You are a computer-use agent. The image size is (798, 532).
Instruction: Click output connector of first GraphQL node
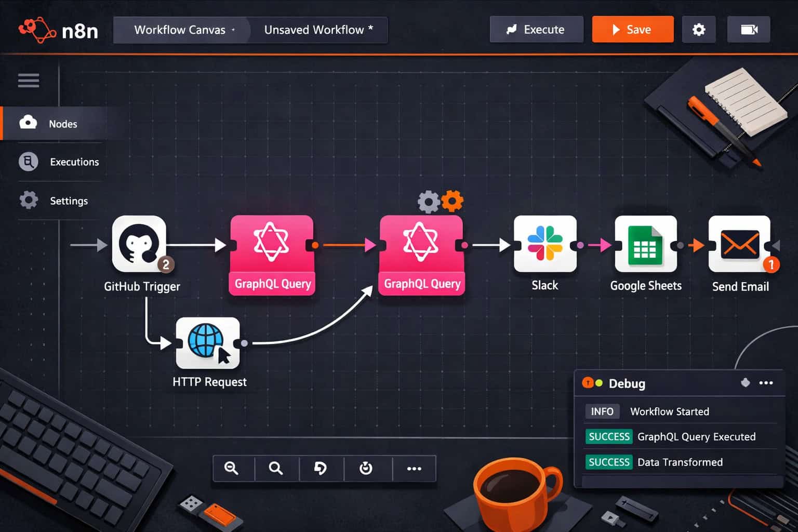(315, 245)
